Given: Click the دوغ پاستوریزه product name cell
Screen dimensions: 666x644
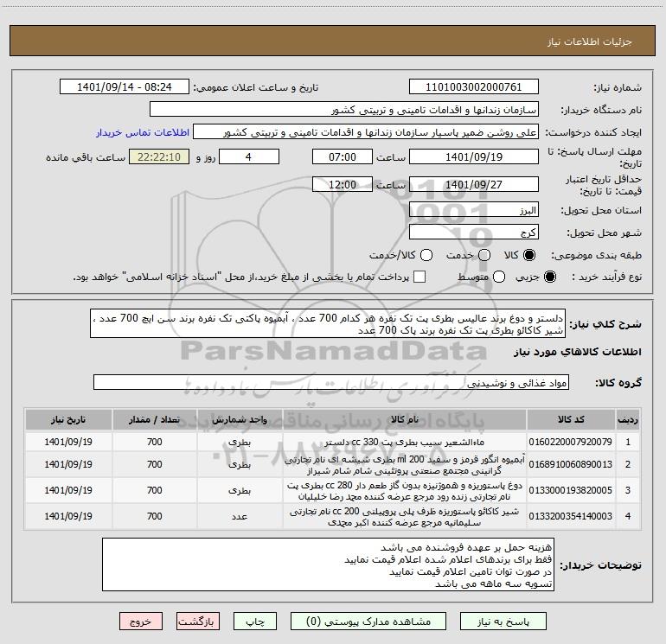Looking at the screenshot, I should pyautogui.click(x=405, y=491).
